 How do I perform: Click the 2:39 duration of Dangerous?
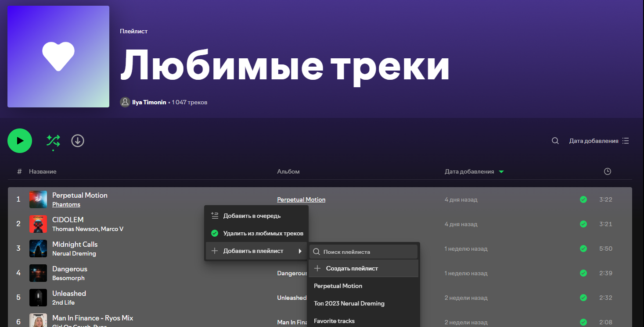[606, 273]
